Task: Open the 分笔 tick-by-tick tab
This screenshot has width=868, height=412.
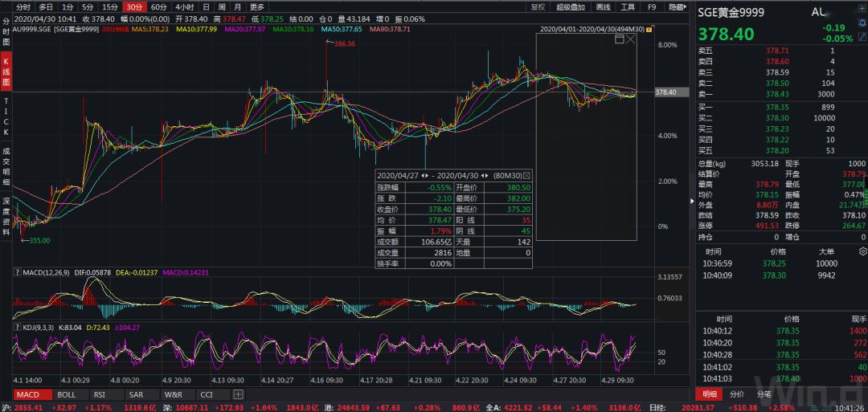Action: pyautogui.click(x=764, y=394)
